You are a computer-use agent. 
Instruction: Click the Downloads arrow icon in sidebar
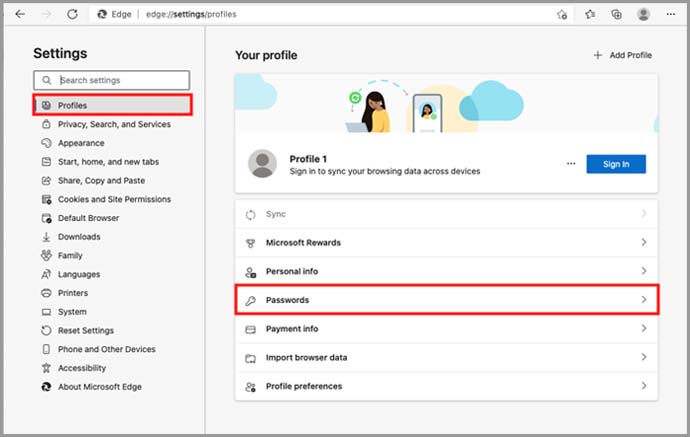[46, 237]
